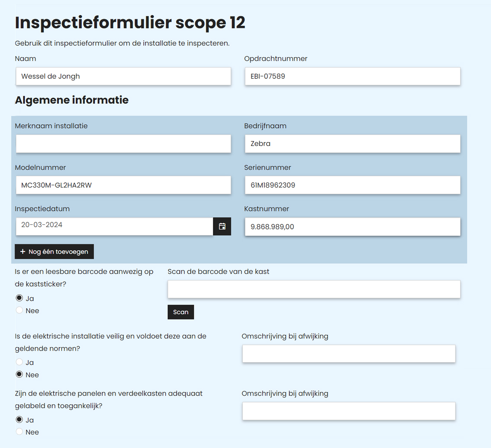
Task: Select Ja for leesbare barcode vraag
Action: (x=19, y=298)
